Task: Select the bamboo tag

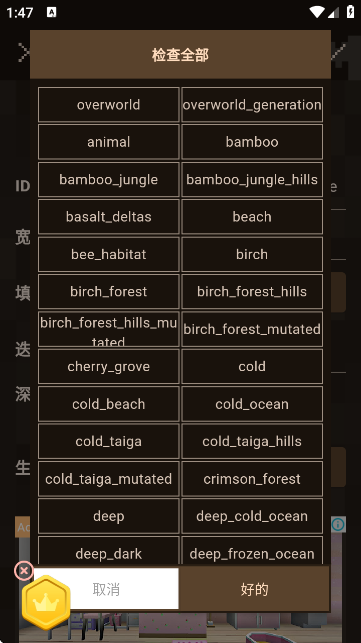Action: pos(252,142)
